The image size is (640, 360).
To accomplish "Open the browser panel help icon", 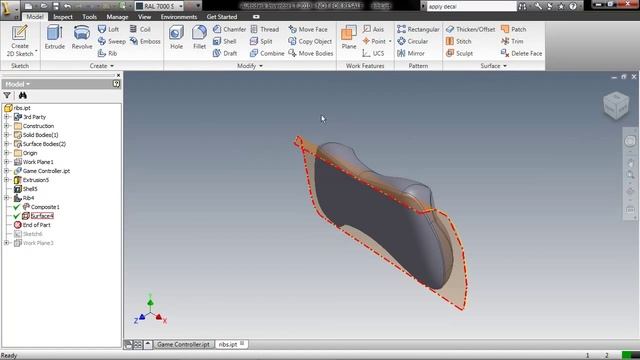I will tap(116, 84).
